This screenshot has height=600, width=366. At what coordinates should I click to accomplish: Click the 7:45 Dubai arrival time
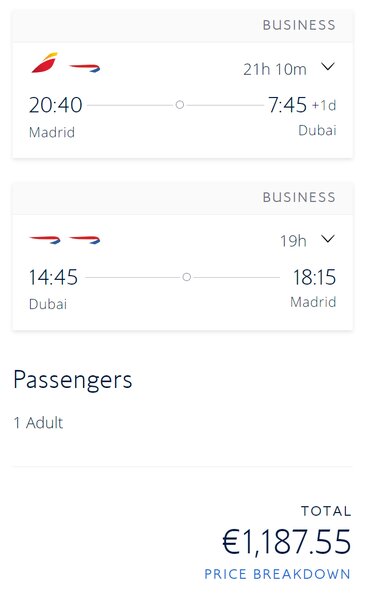[287, 105]
